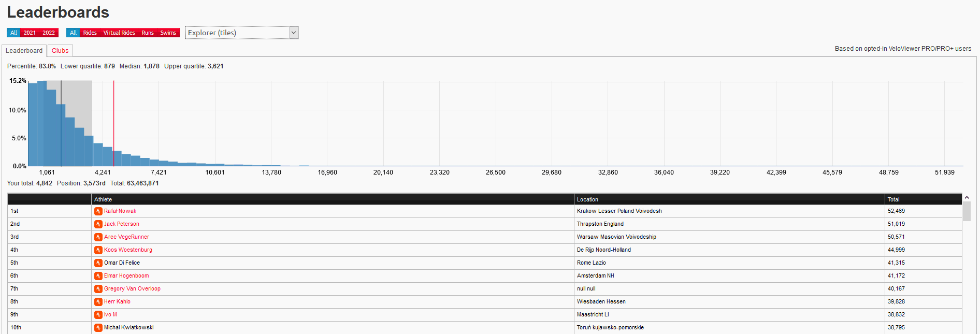Open Strava icon beside Elmar Hogenboom
Viewport: 980px width, 334px height.
(x=98, y=276)
